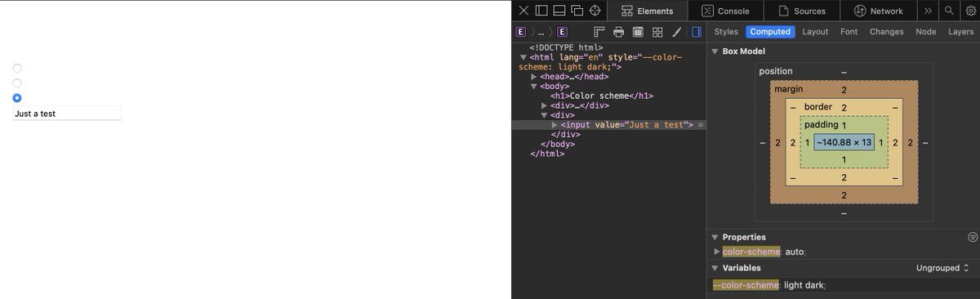
Task: Collapse the body element node
Action: pyautogui.click(x=534, y=86)
